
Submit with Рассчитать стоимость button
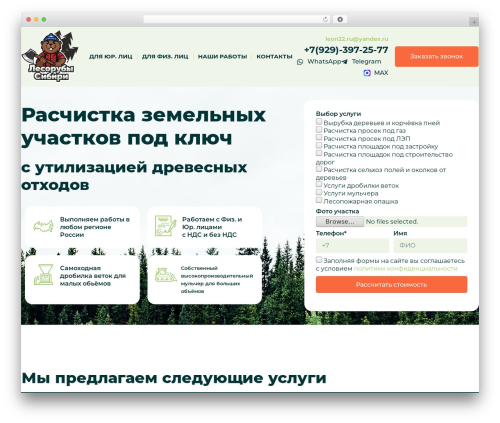pyautogui.click(x=391, y=285)
